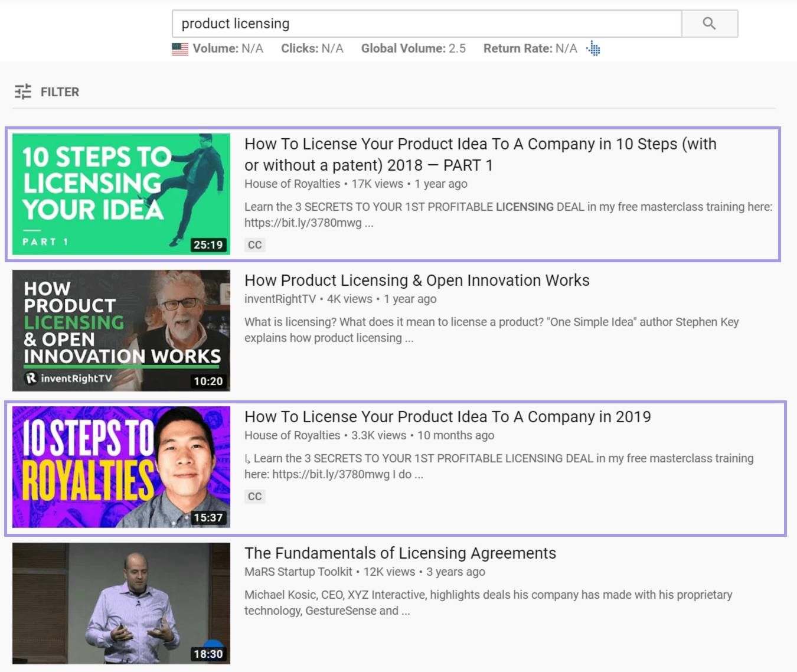Click the blue dotted extension icon
The height and width of the screenshot is (672, 797).
(594, 48)
